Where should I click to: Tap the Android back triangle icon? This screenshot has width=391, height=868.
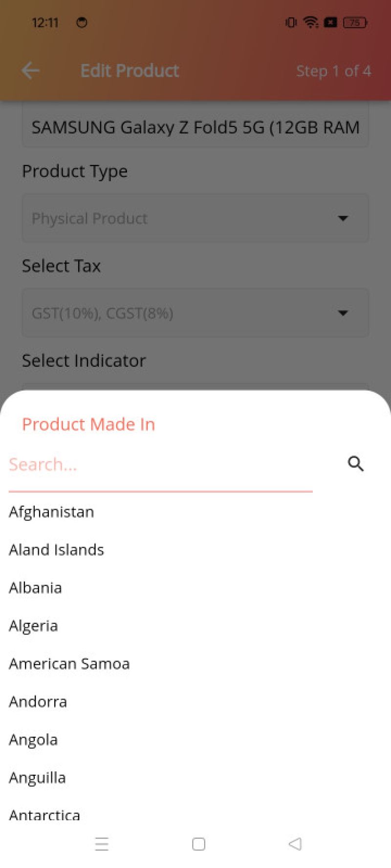[x=295, y=844]
